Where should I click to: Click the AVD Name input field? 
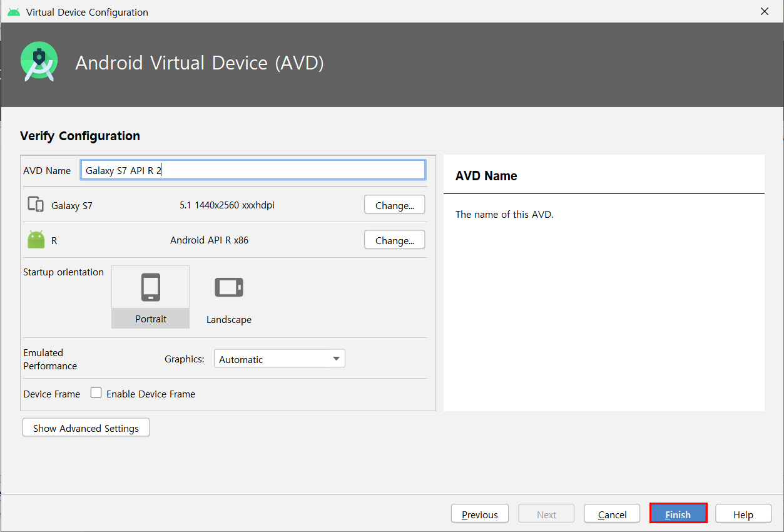[253, 170]
